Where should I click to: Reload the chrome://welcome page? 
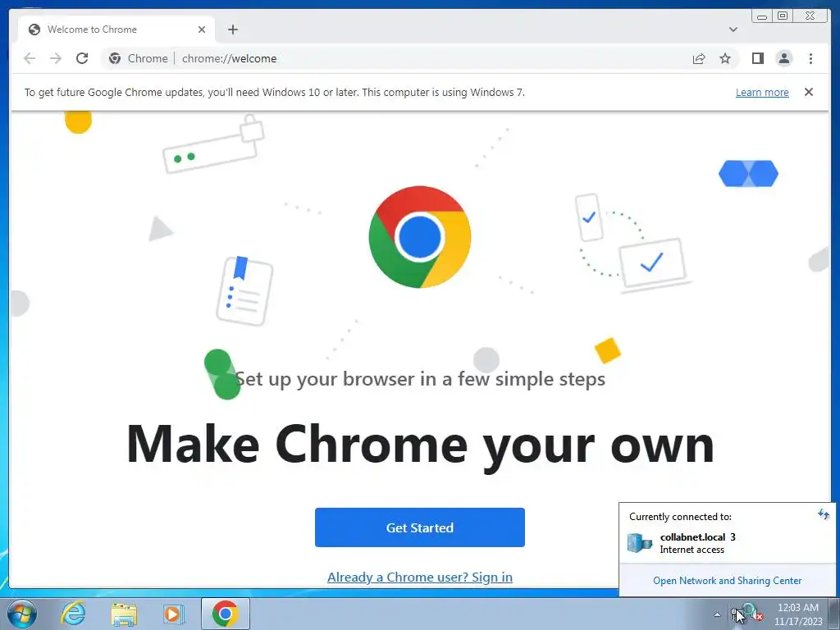[82, 58]
